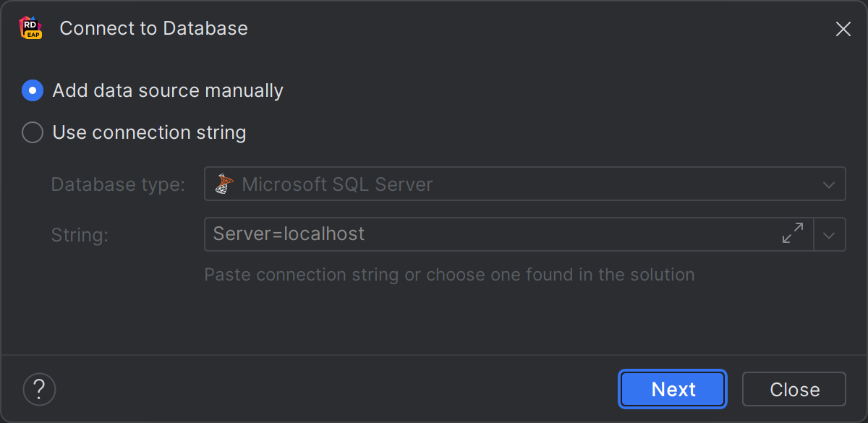Click the Server=localhost text
The height and width of the screenshot is (423, 868).
[x=289, y=234]
